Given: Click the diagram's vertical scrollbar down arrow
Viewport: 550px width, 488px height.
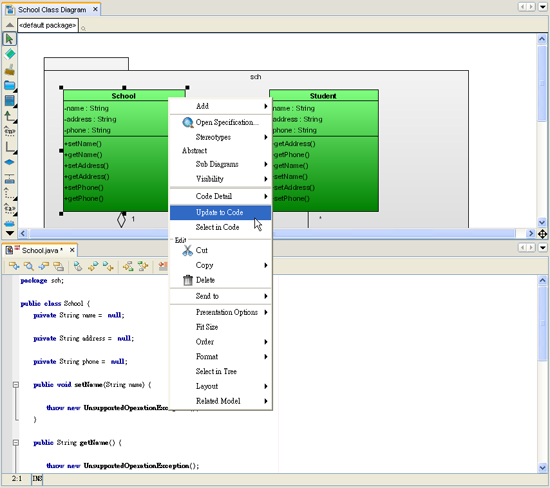Looking at the screenshot, I should (542, 222).
